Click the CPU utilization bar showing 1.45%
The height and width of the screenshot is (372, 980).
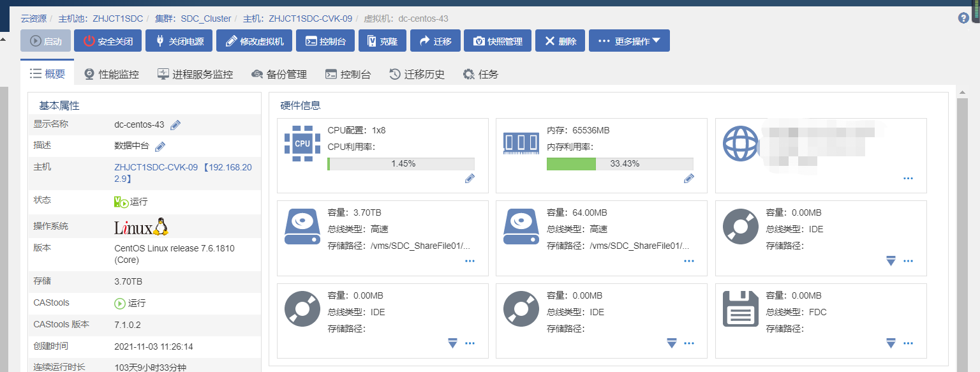click(x=401, y=164)
